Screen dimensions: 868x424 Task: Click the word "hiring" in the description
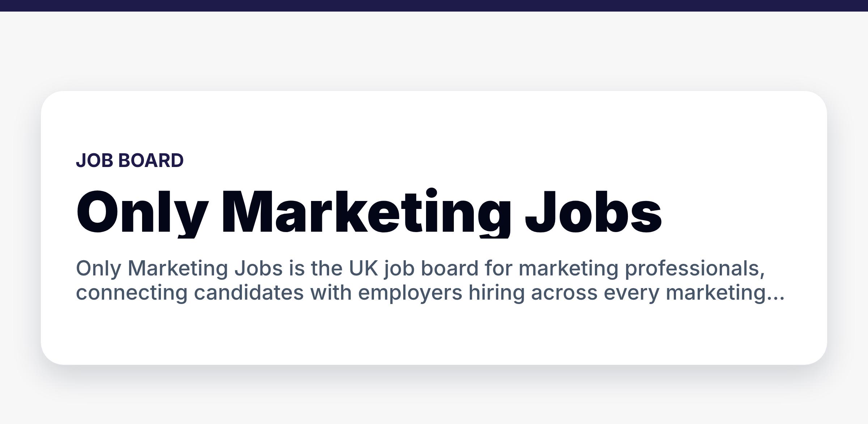[x=497, y=293]
